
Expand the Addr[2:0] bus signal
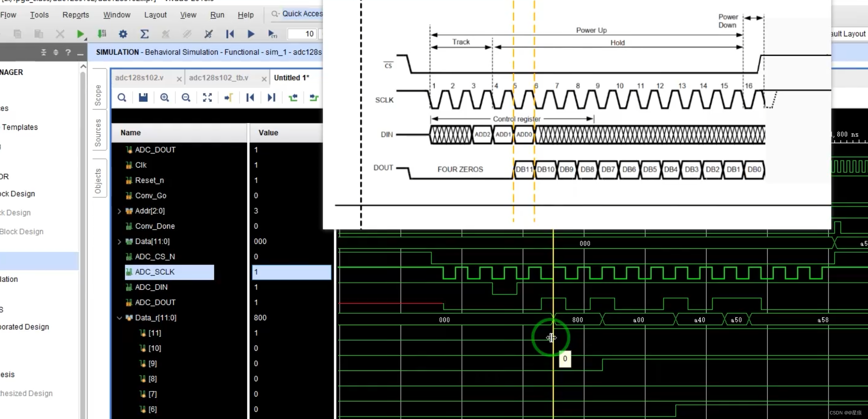119,211
